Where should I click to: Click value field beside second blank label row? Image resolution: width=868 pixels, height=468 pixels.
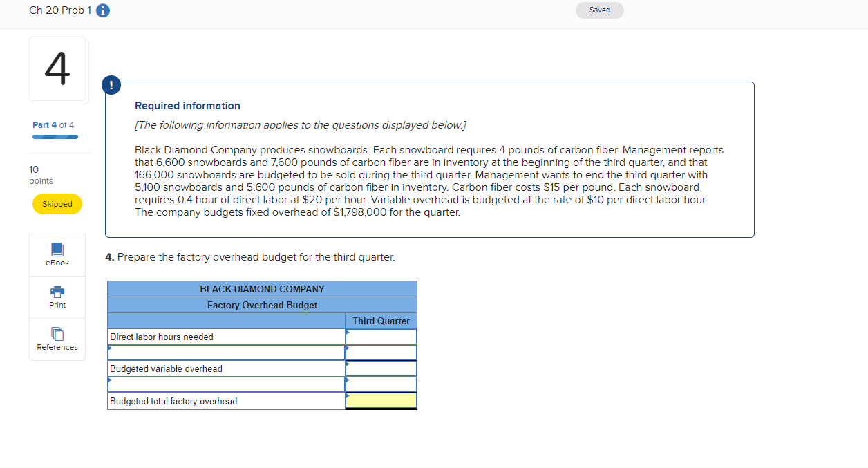point(381,384)
